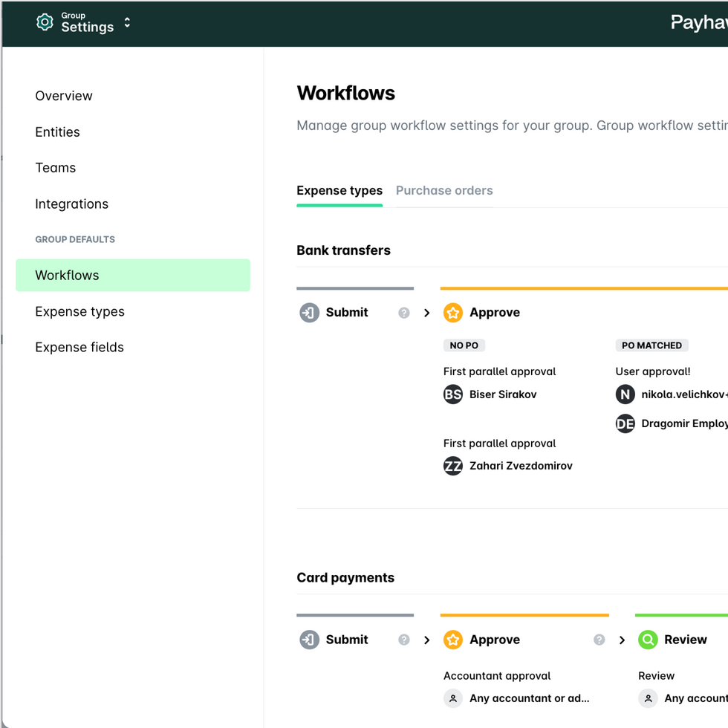
Task: Go to Entities in sidebar
Action: click(58, 132)
